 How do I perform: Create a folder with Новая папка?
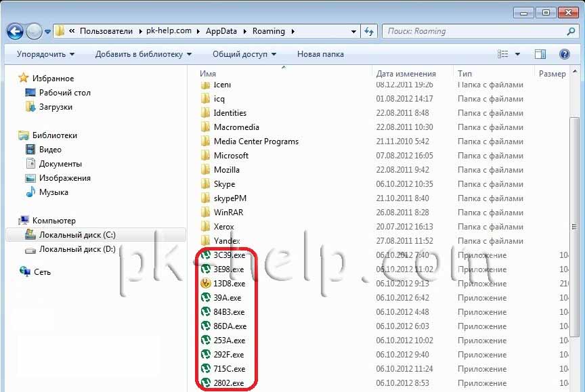point(320,54)
